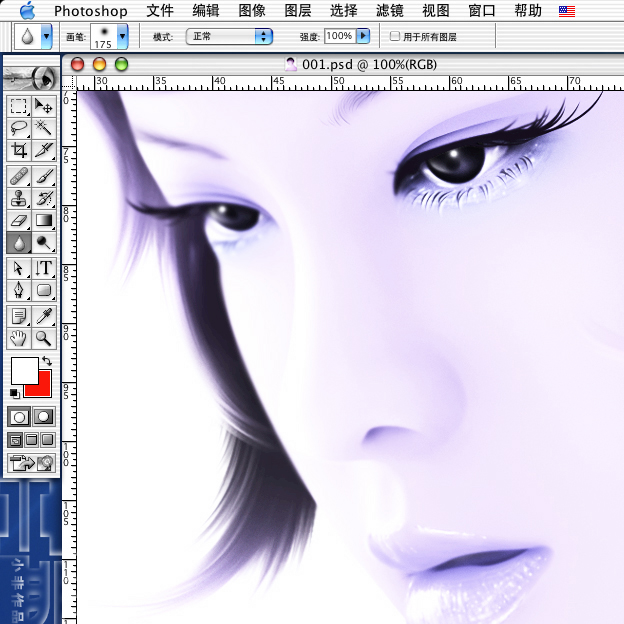Select the Type tool

(x=43, y=268)
